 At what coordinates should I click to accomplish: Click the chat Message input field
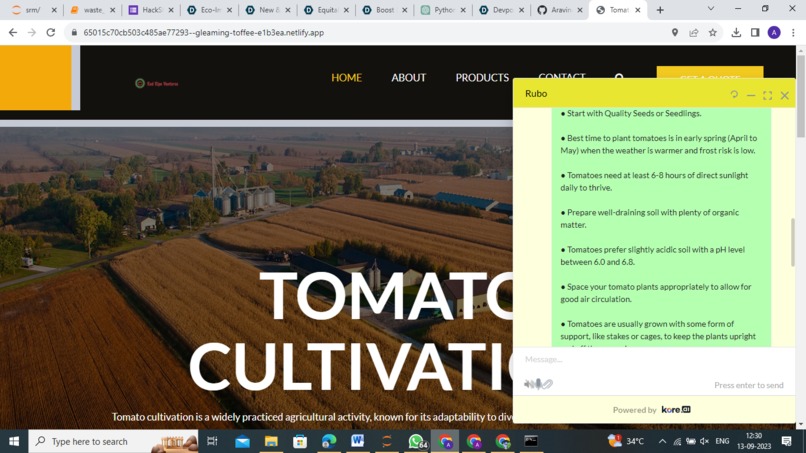point(654,359)
